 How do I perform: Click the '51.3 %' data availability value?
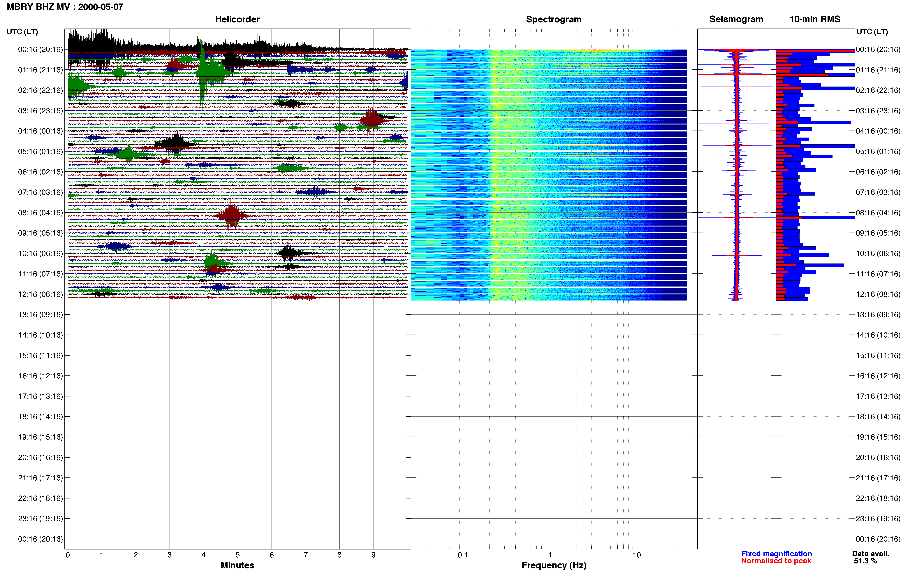coord(865,561)
